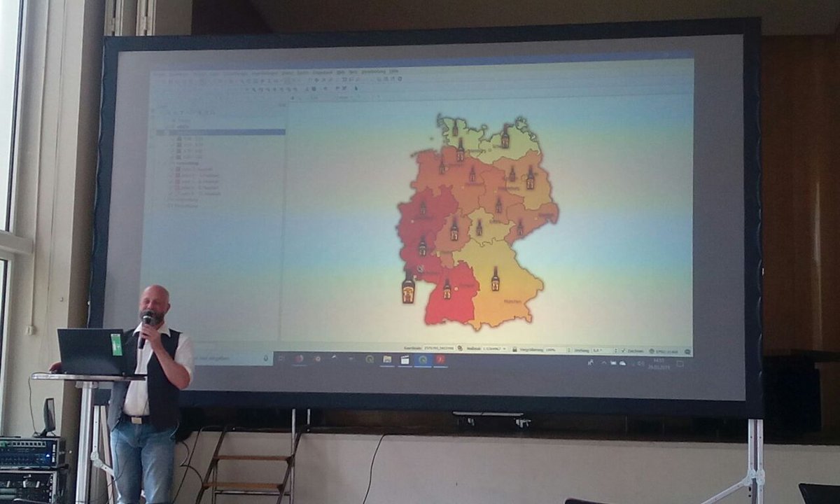Open the Verarbeitung menu

[x=372, y=72]
